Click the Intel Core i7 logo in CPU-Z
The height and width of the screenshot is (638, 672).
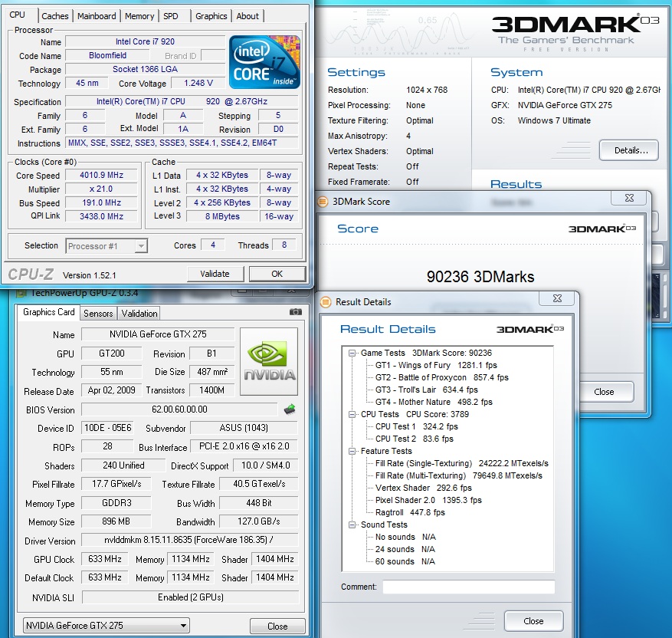[x=264, y=62]
